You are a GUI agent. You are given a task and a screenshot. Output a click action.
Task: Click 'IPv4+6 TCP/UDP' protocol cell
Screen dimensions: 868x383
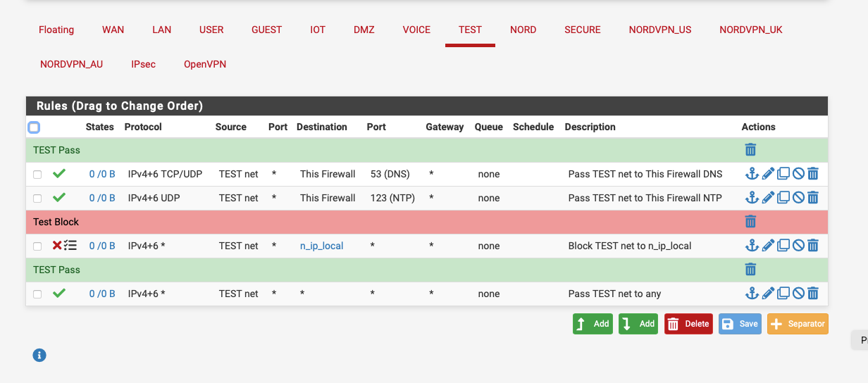(166, 174)
